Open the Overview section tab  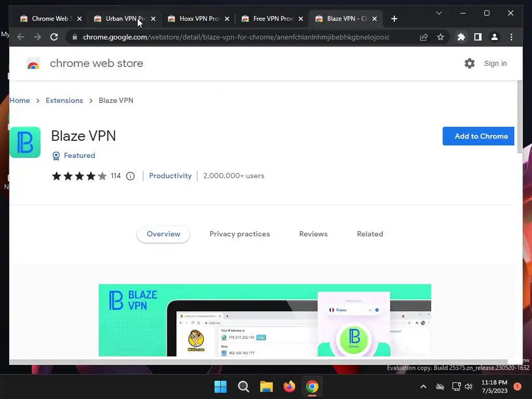coord(163,234)
